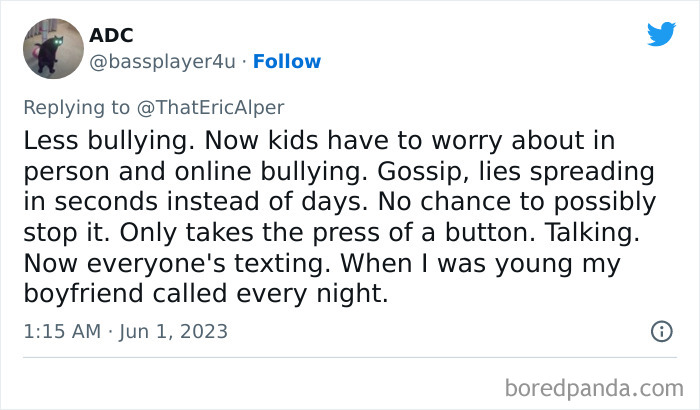
Task: Follow the bassplayer4u account
Action: (x=287, y=61)
